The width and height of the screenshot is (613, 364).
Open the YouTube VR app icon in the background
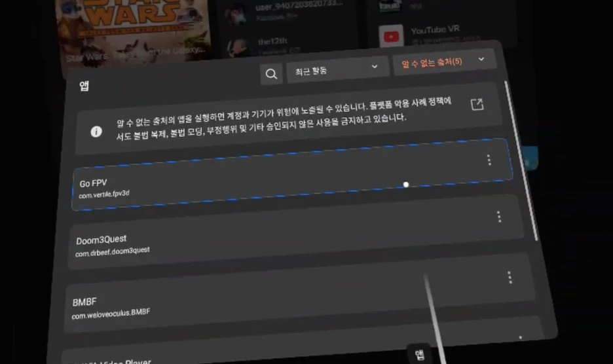click(391, 37)
